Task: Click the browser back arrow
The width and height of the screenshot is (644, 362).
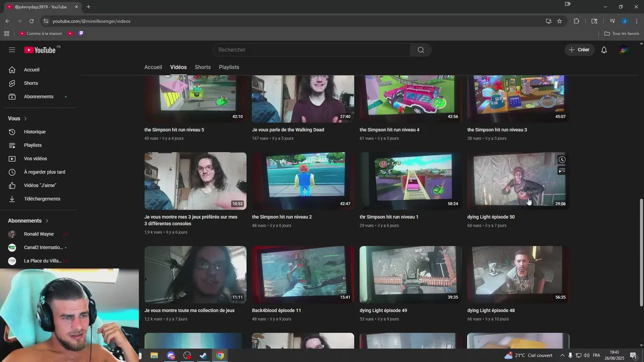Action: point(7,21)
